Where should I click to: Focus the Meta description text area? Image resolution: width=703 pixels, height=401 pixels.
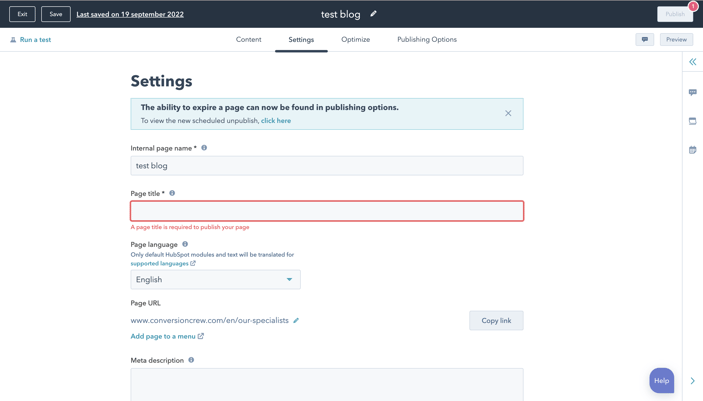pos(327,384)
